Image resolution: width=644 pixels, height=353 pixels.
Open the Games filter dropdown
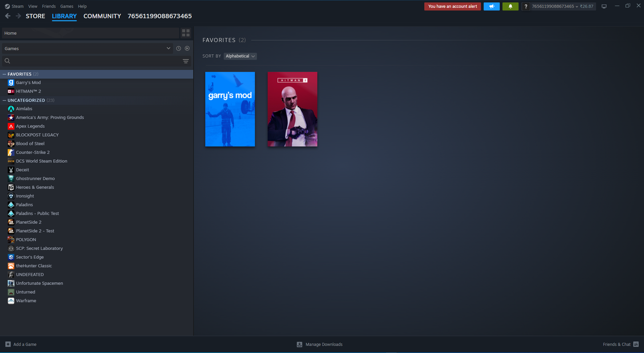(87, 48)
